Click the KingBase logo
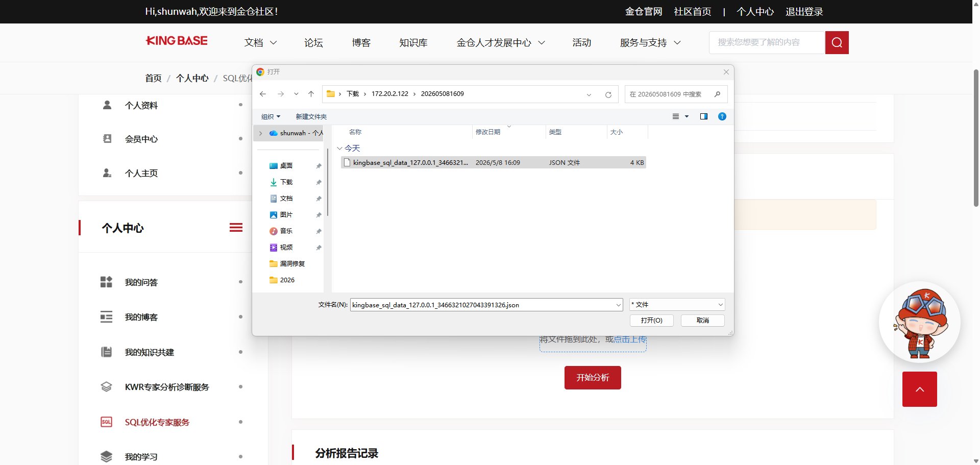The image size is (980, 465). (x=177, y=41)
